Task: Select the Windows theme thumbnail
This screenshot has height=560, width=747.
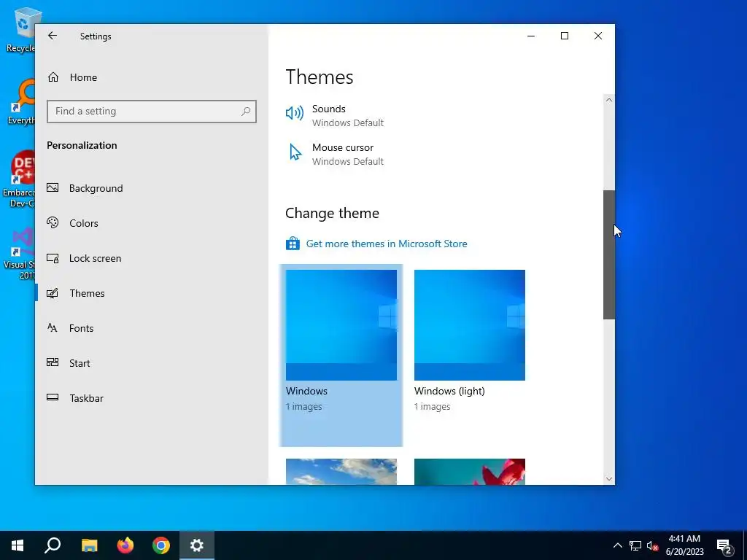Action: (341, 325)
